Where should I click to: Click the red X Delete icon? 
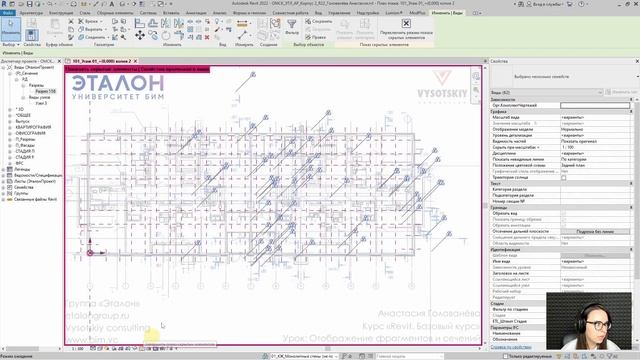[x=207, y=37]
